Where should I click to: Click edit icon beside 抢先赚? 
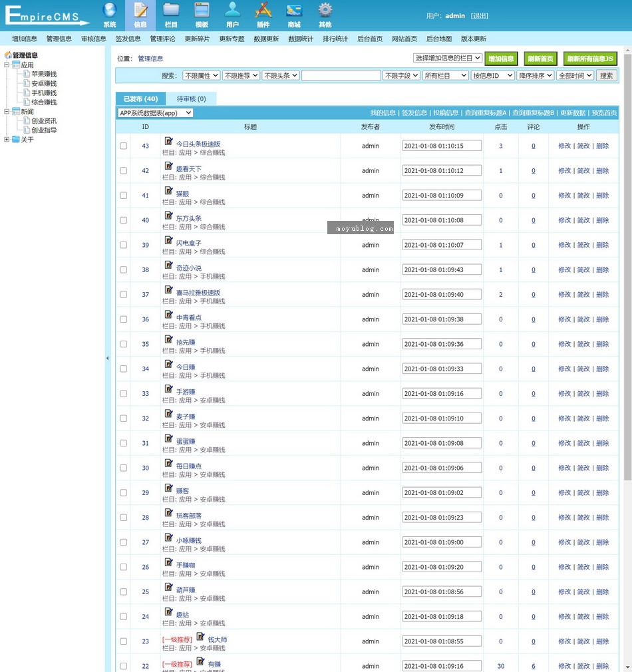click(x=169, y=339)
